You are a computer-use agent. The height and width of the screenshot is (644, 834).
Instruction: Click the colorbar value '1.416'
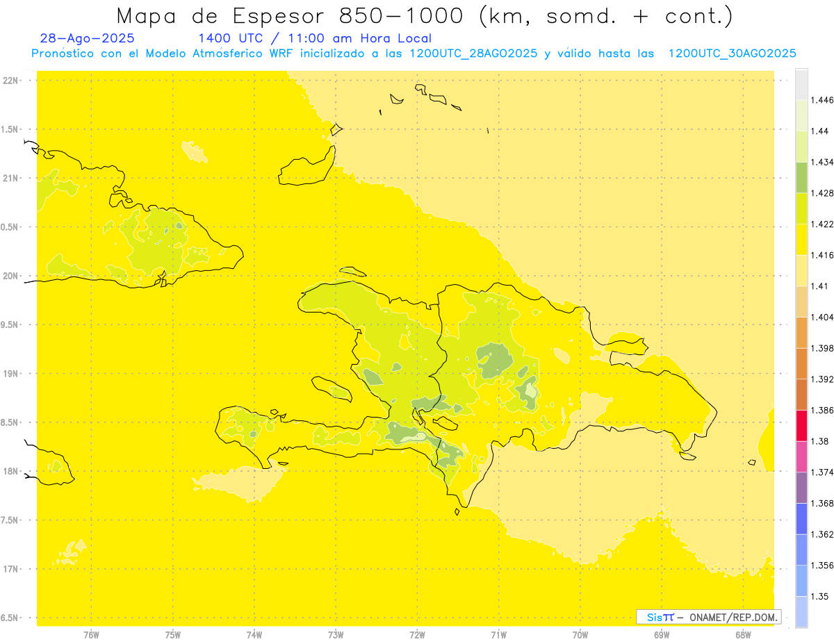(x=824, y=255)
